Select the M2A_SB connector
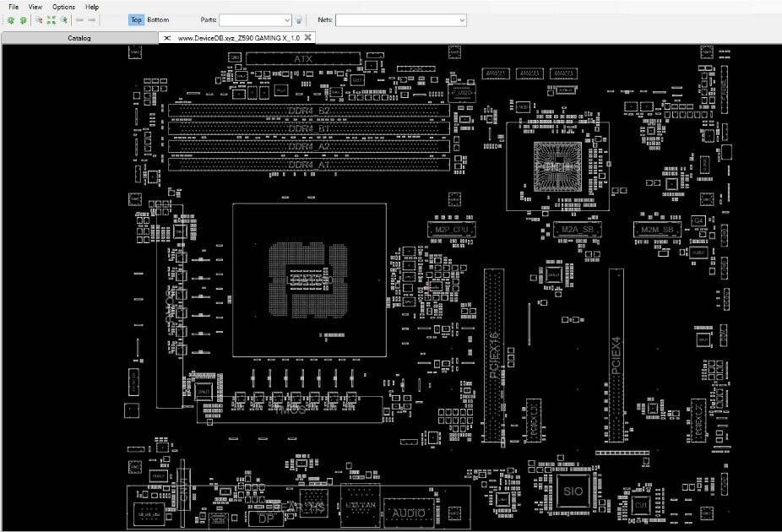Screen dimensions: 782x532 click(577, 230)
